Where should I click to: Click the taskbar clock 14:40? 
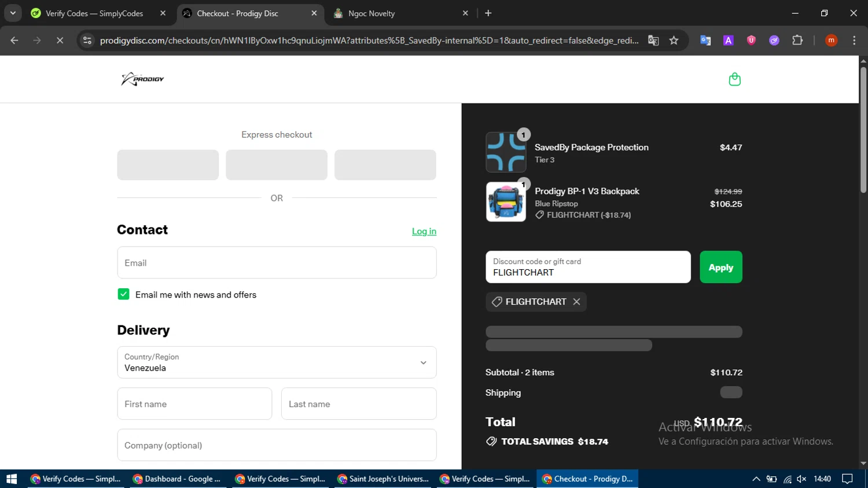(822, 479)
